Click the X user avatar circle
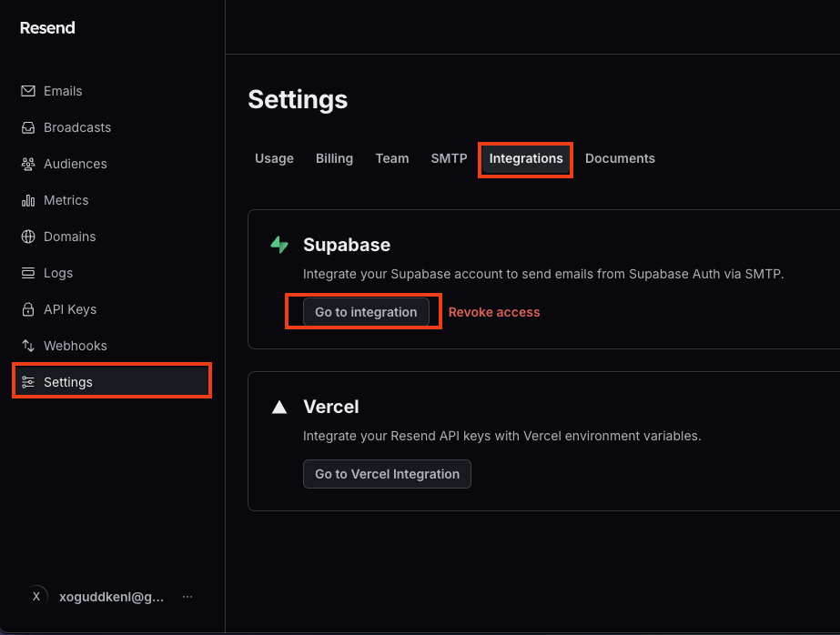This screenshot has width=840, height=635. (x=35, y=597)
